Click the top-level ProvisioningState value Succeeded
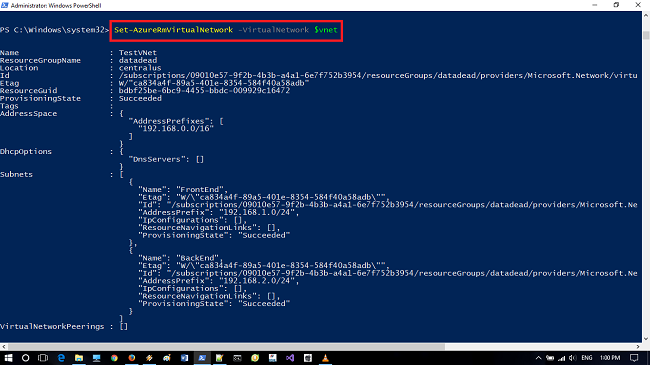The height and width of the screenshot is (365, 650). pos(140,98)
